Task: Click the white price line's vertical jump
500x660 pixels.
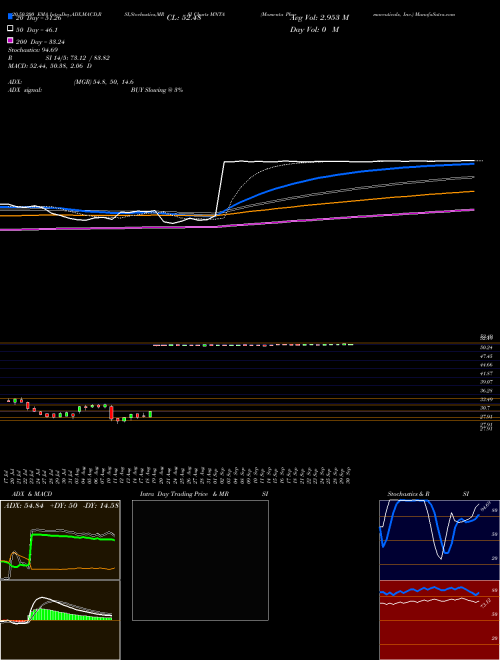Action: (220, 188)
